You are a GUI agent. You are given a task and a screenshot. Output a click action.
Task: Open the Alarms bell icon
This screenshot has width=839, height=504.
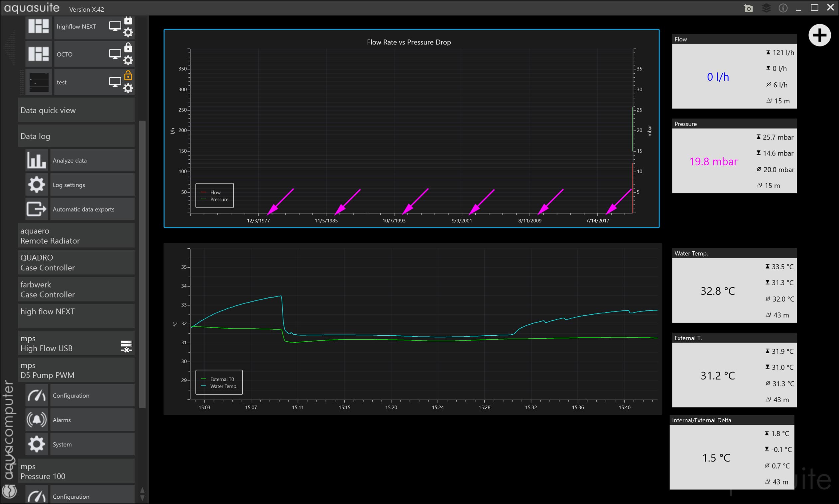tap(36, 420)
